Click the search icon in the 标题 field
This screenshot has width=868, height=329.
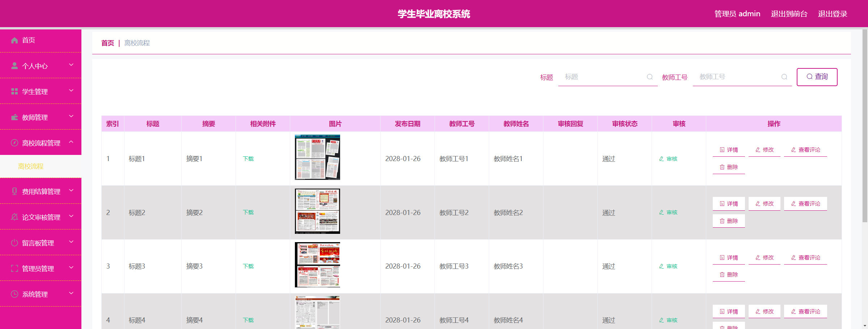649,77
